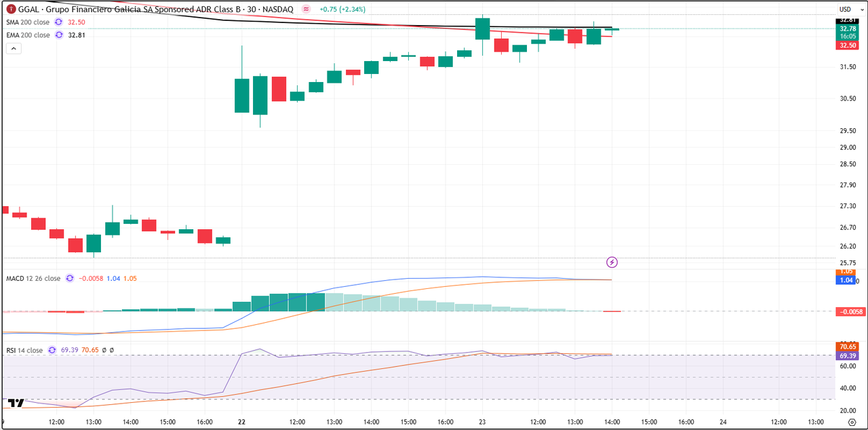
Task: Click the blue 1.04 MACD axis label
Action: coord(846,281)
